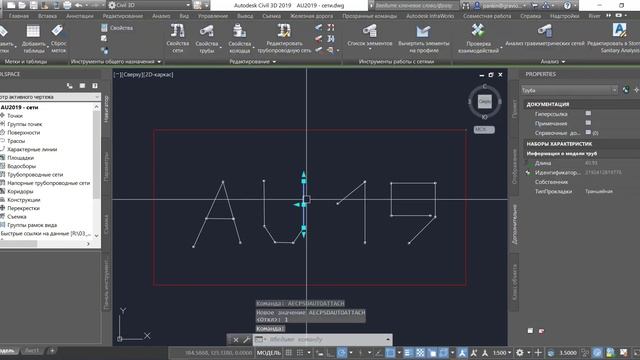This screenshot has height=360, width=640.
Task: Click Редактировать трубопроводную сеть icon
Action: point(284,31)
